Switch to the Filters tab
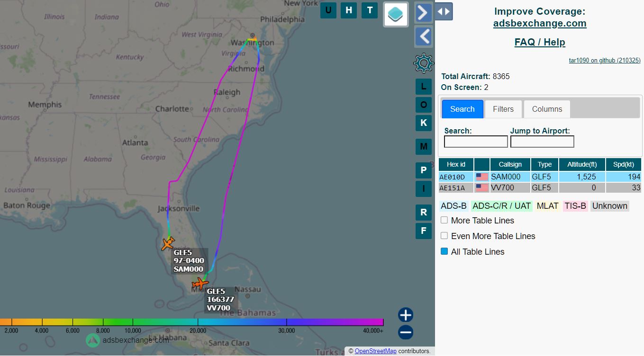Image resolution: width=644 pixels, height=356 pixels. (x=503, y=109)
